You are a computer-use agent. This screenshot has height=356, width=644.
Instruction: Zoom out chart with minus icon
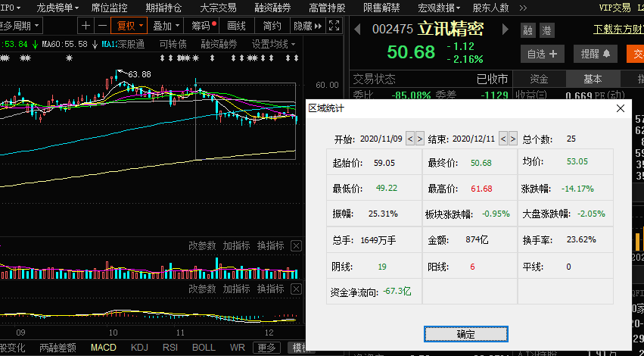coord(102,26)
